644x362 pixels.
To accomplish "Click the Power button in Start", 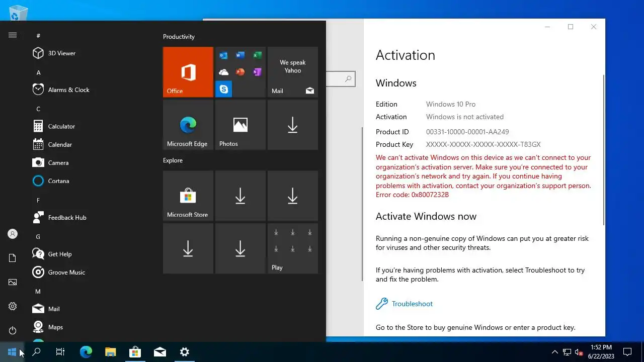I will click(x=13, y=330).
